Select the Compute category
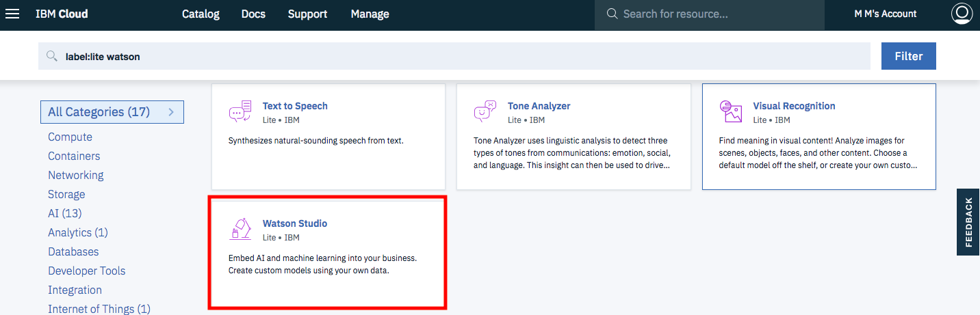The image size is (980, 315). point(70,137)
